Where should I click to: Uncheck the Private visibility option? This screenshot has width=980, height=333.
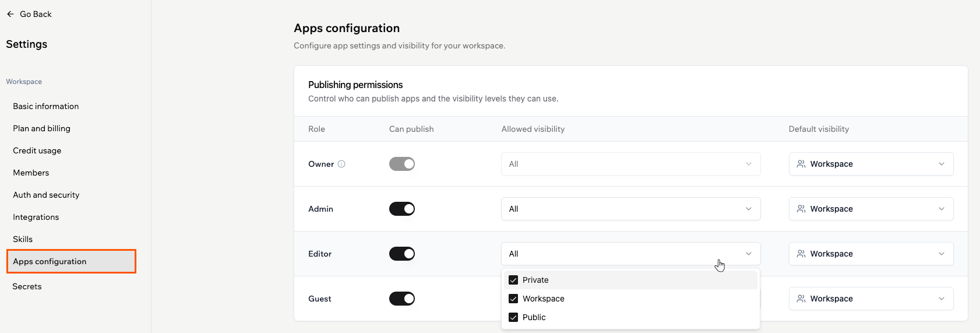(513, 280)
